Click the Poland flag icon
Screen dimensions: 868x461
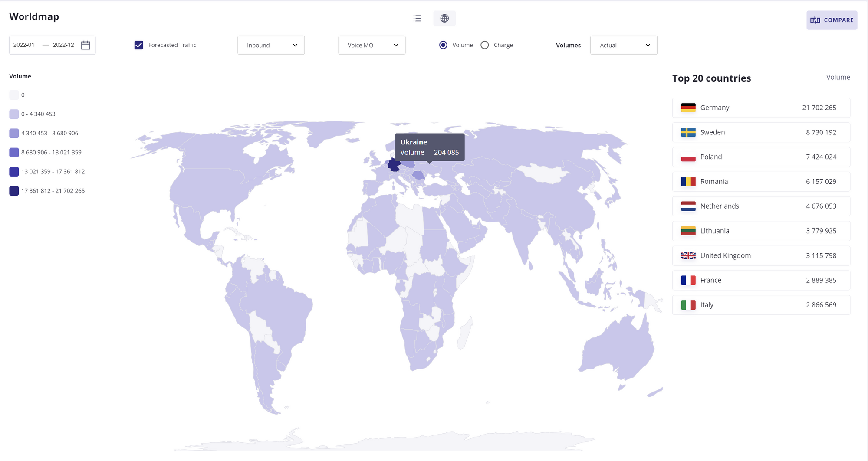[x=688, y=157]
